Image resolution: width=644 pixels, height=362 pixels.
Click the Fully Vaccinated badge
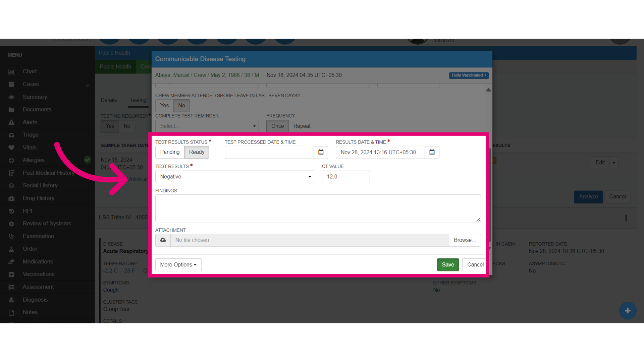coord(469,75)
